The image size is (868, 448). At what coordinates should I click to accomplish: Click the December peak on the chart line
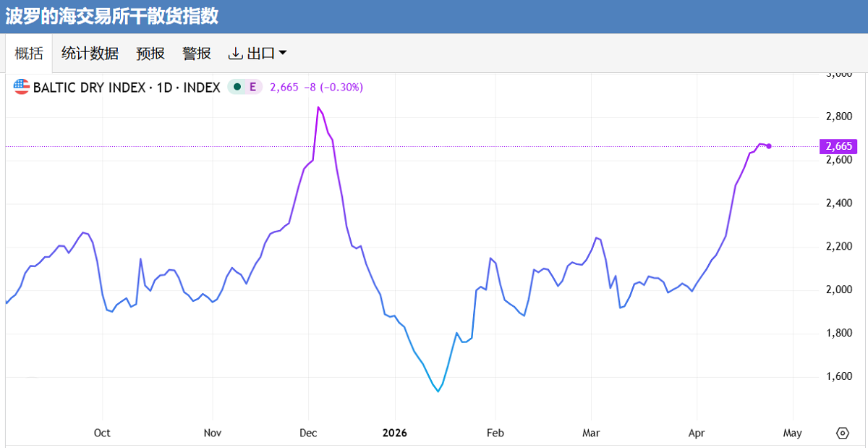click(318, 108)
